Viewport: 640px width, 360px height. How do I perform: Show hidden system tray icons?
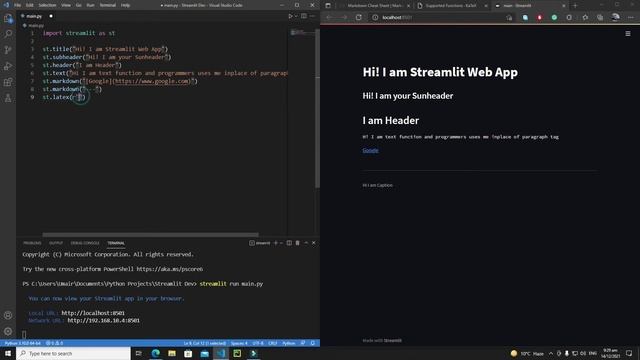tap(551, 353)
